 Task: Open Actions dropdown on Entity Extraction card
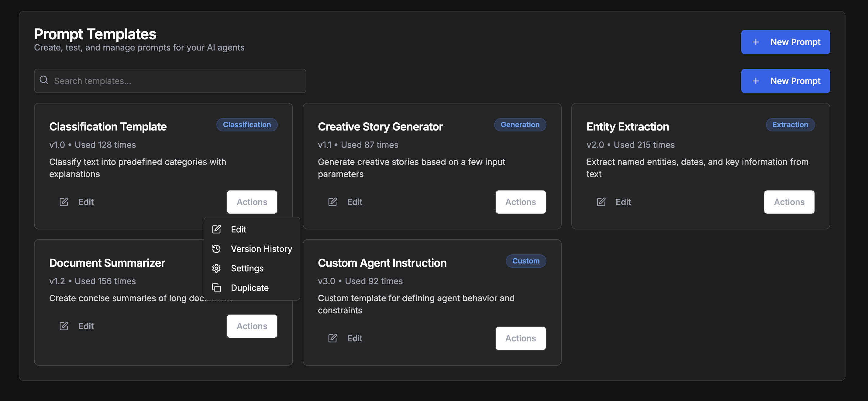pyautogui.click(x=789, y=202)
